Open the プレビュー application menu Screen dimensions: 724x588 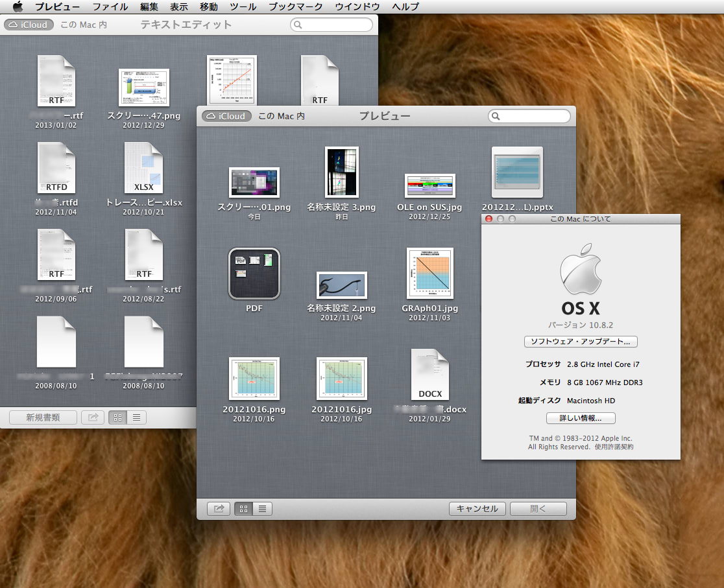(57, 6)
